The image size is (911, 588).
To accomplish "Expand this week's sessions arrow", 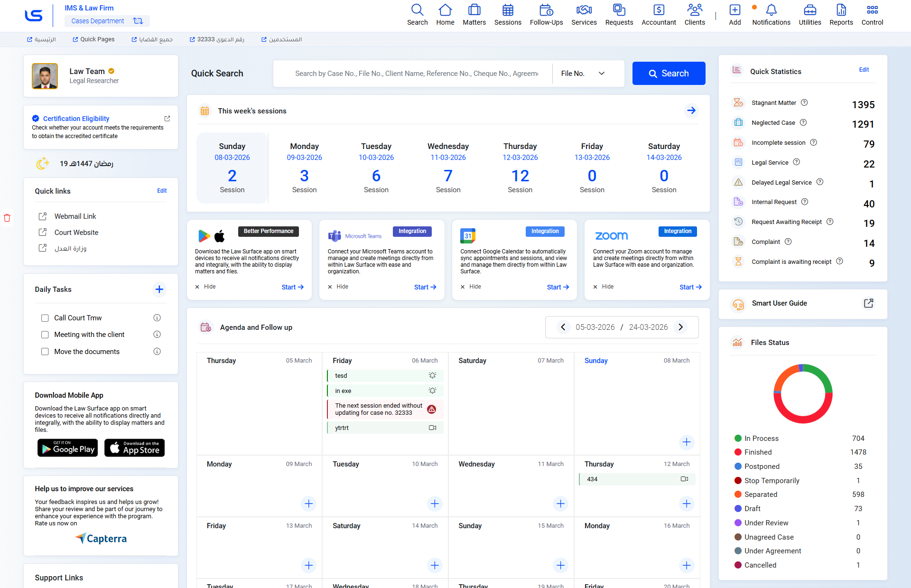I will 691,111.
